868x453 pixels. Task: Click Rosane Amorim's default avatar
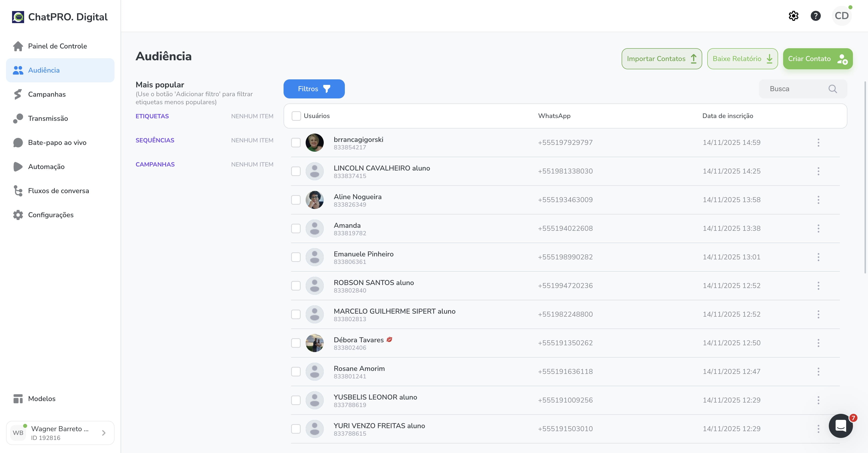[x=314, y=371]
